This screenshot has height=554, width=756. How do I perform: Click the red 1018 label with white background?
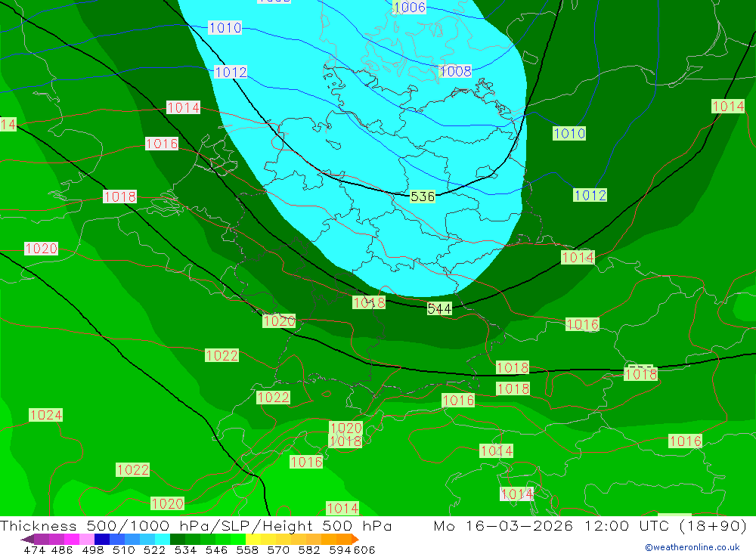pos(120,197)
